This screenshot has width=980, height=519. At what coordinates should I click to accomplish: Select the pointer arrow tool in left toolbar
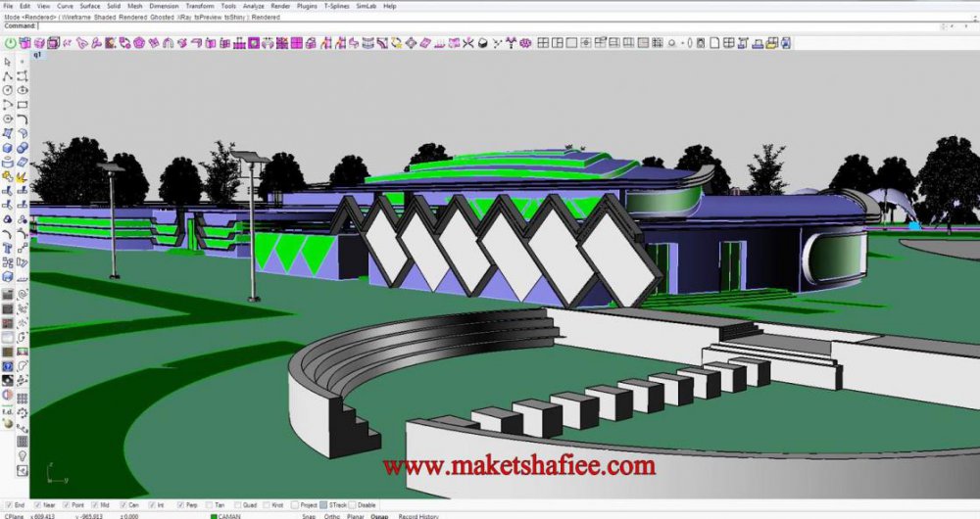pos(8,63)
